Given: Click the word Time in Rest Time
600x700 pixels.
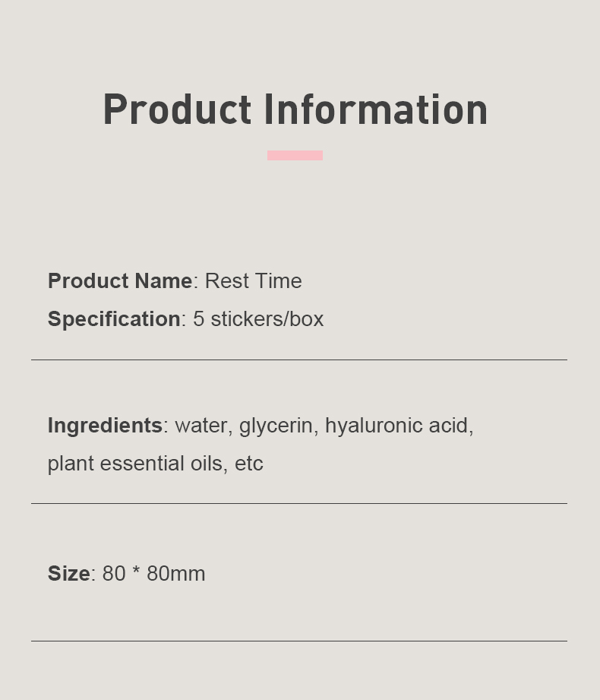Looking at the screenshot, I should [279, 281].
